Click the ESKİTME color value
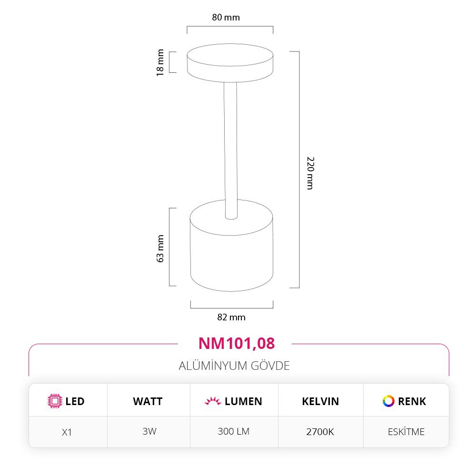The image size is (476, 476). [x=406, y=432]
